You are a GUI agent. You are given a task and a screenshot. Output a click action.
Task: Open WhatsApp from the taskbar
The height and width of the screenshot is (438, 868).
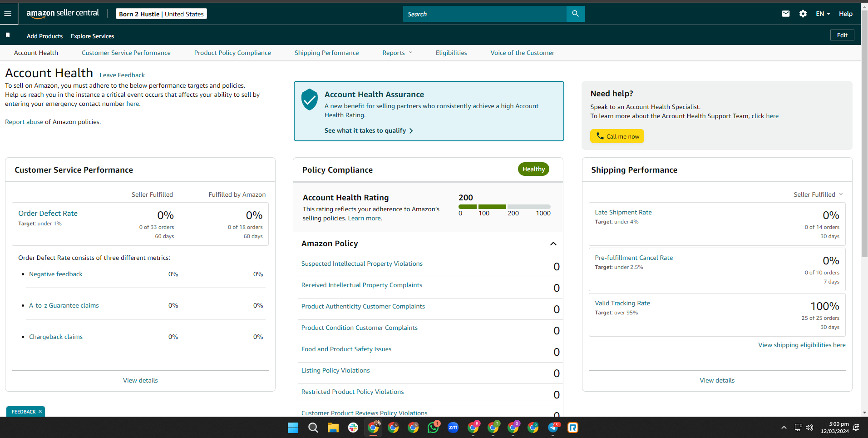point(433,428)
